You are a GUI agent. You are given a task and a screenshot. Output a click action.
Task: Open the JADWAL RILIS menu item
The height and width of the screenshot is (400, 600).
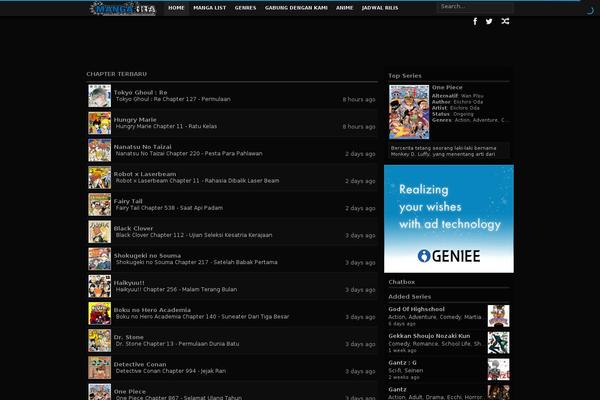380,8
